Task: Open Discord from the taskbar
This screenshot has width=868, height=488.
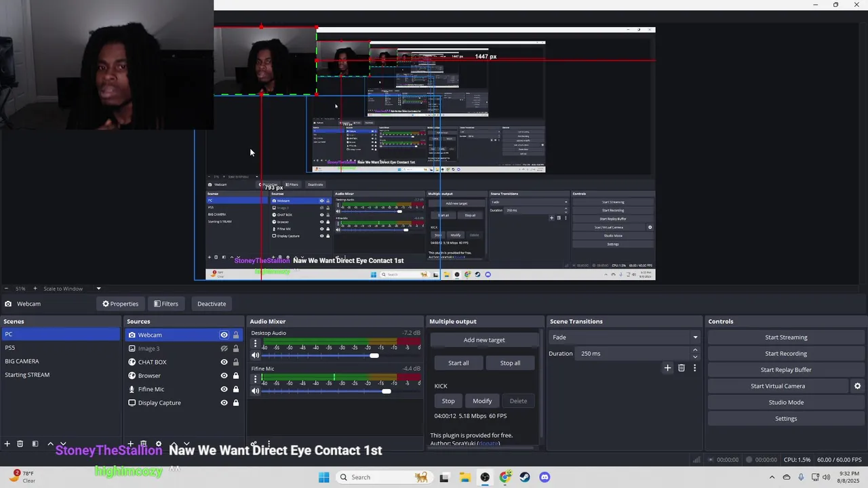Action: [545, 477]
